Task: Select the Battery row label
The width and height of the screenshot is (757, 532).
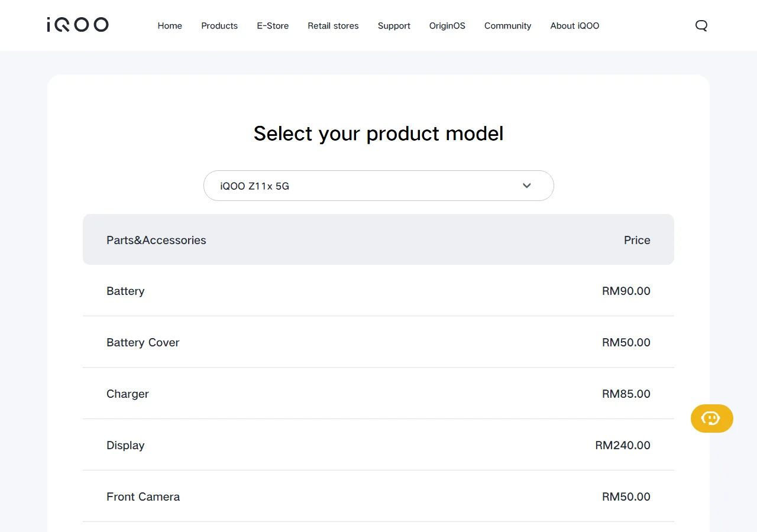Action: click(125, 291)
